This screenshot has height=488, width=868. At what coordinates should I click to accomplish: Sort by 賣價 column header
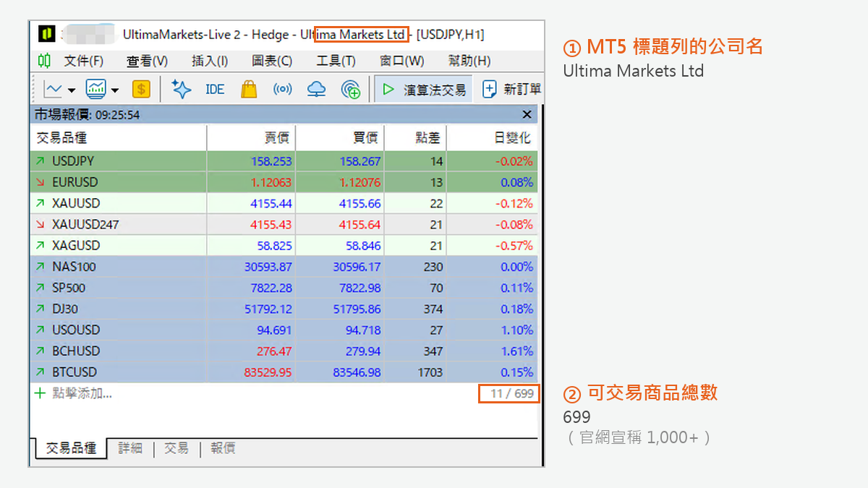251,137
